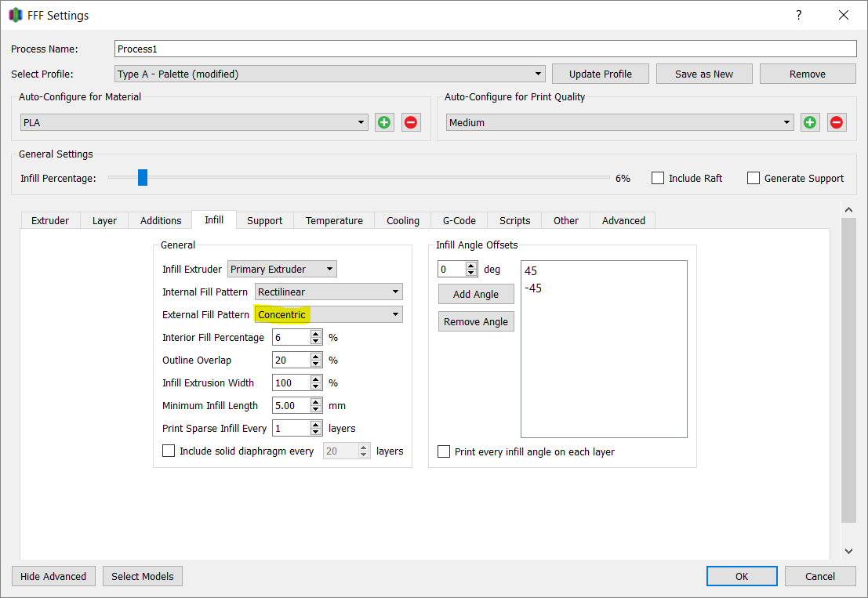Click the Infill Extrusion Width field
Viewport: 868px width, 598px height.
tap(291, 382)
